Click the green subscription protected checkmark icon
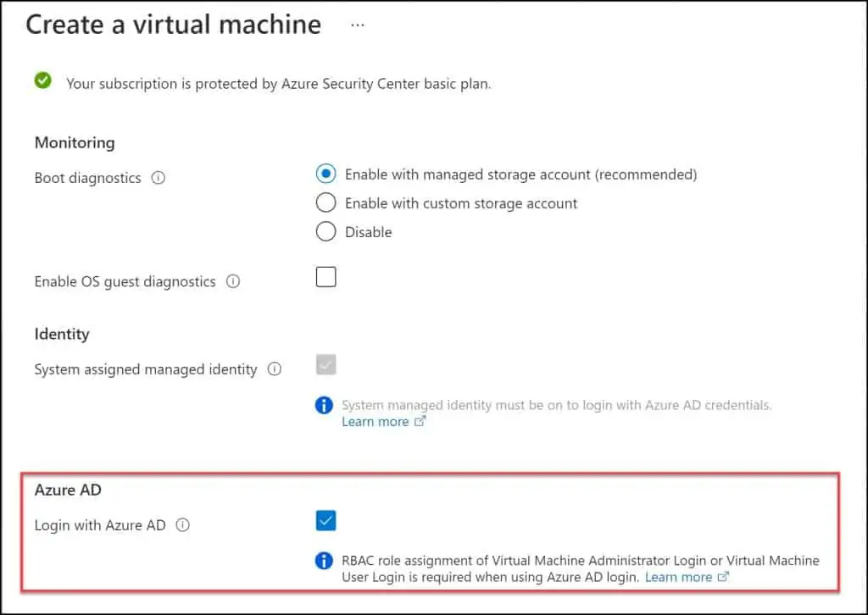 (42, 80)
